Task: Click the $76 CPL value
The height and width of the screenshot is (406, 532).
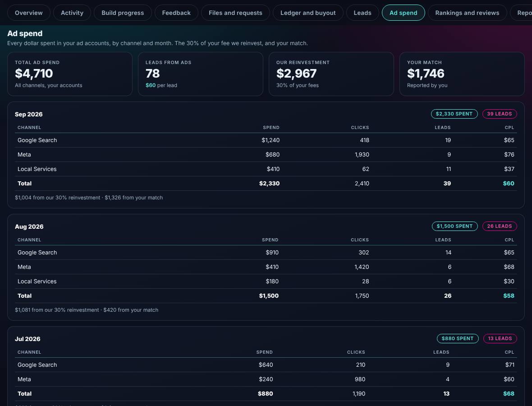Action: point(509,155)
